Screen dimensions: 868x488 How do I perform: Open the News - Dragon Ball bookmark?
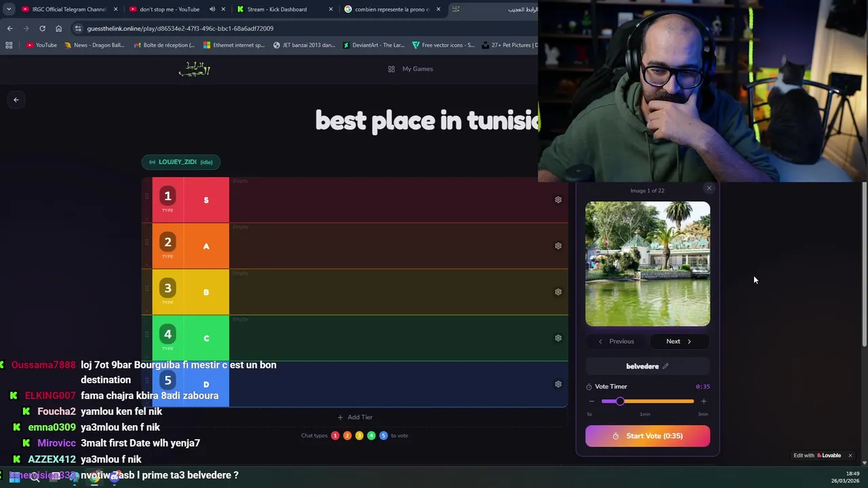[94, 45]
